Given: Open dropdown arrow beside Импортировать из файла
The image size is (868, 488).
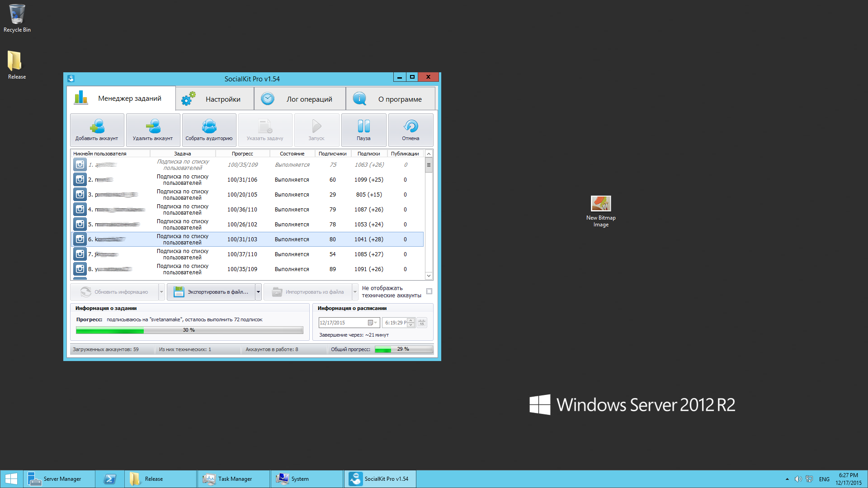Looking at the screenshot, I should click(x=355, y=292).
